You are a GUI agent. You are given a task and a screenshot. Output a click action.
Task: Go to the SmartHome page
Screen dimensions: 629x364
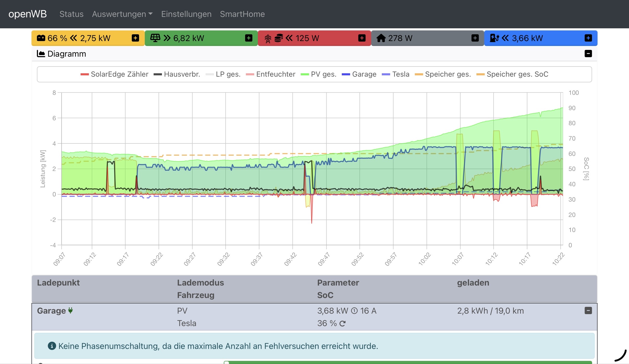point(242,14)
